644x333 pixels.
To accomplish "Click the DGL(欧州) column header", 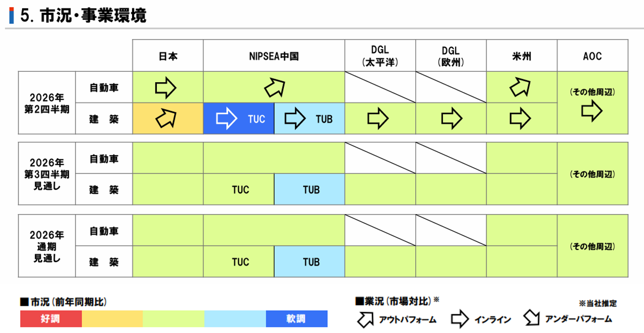I will click(x=451, y=56).
